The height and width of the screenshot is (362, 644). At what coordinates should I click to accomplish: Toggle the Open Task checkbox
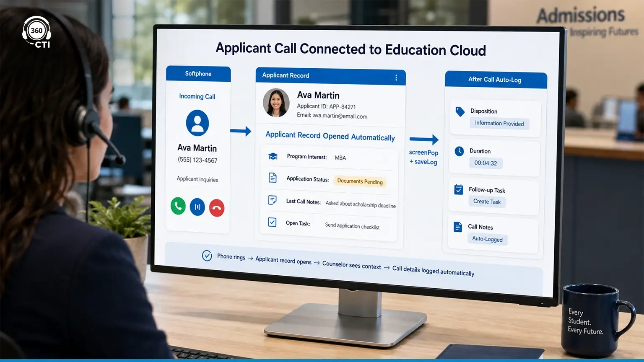[272, 222]
